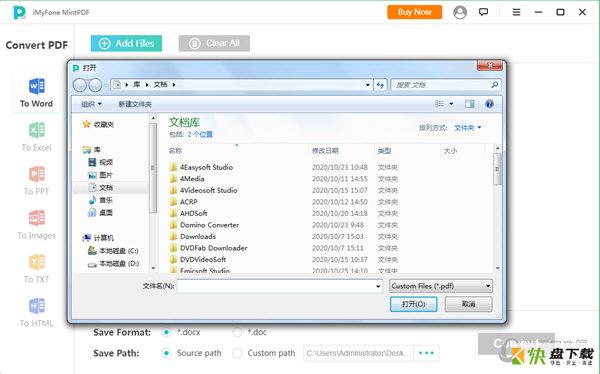Select 本地磁盘 (C:) in navigation tree
Viewport: 600px width, 374px height.
(x=113, y=251)
